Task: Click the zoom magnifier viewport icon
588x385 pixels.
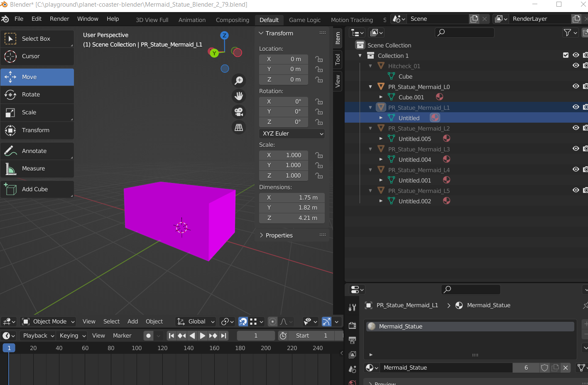Action: coord(239,80)
